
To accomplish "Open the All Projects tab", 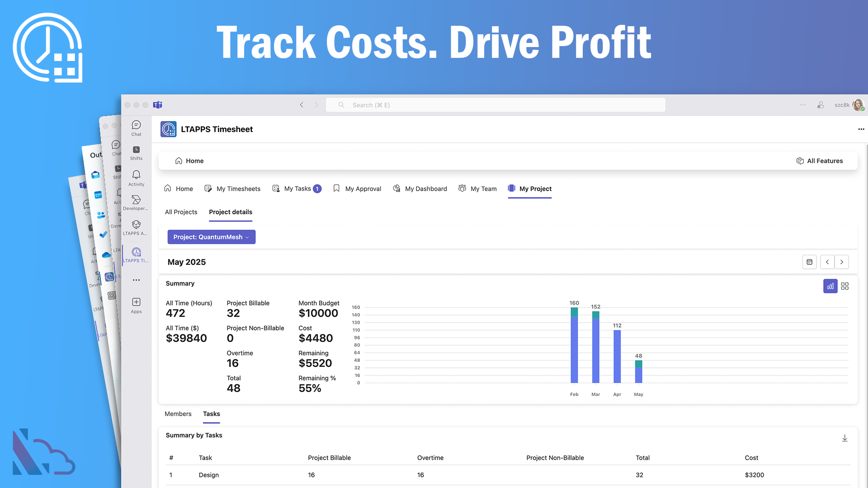I will coord(181,212).
